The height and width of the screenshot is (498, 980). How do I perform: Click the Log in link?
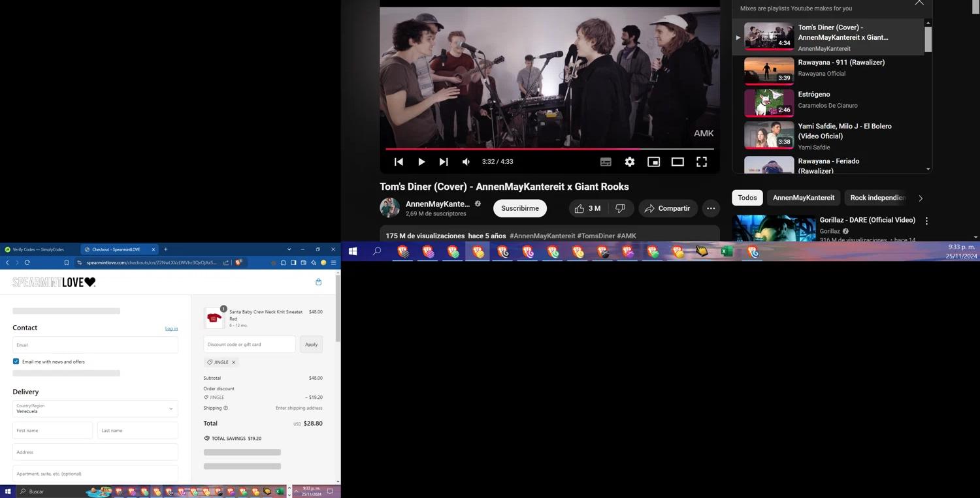tap(171, 329)
